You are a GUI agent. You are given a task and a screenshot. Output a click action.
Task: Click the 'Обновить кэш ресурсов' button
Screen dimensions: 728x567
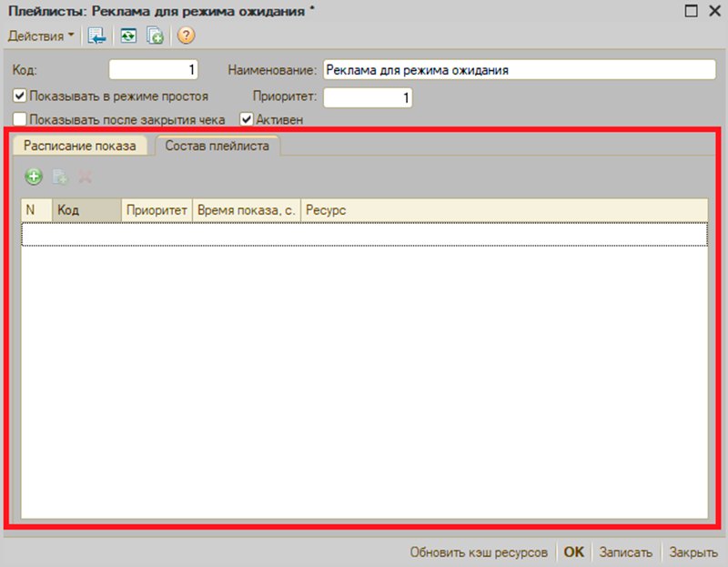[479, 552]
